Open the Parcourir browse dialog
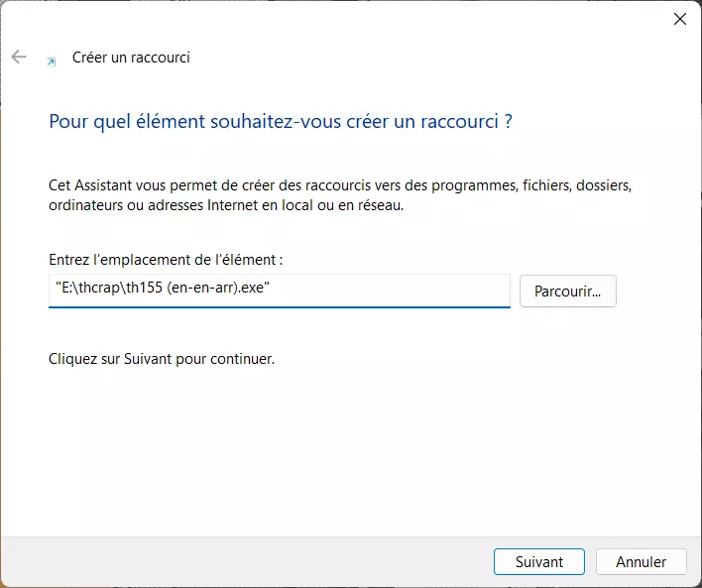 pos(567,292)
